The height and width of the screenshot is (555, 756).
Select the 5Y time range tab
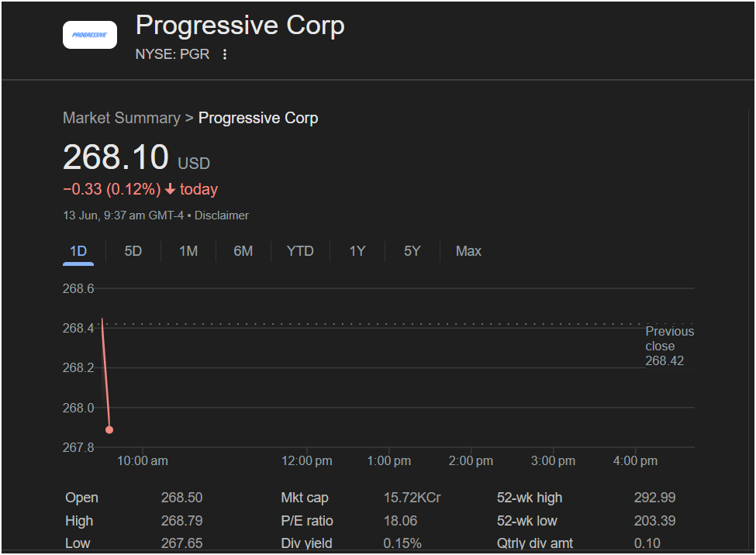412,251
